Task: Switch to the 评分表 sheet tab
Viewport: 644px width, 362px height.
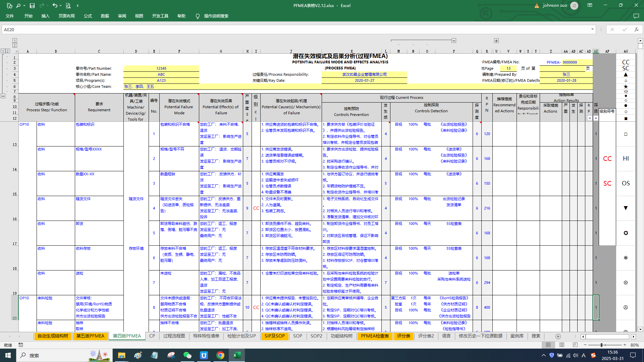Action: pos(404,336)
